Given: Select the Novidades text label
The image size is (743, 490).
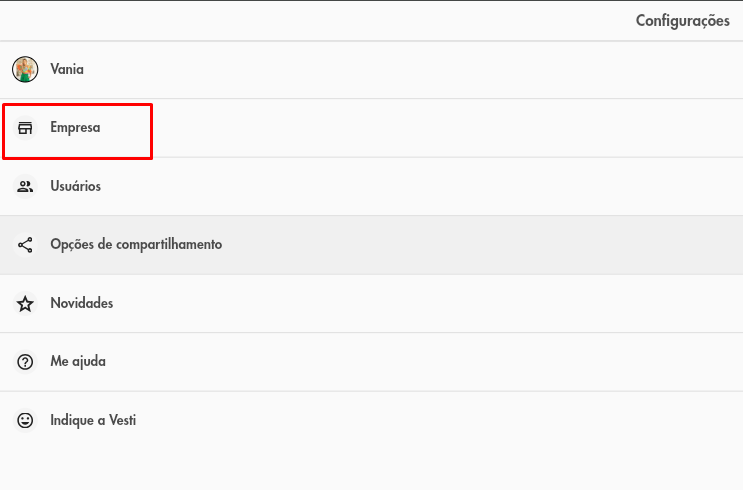Looking at the screenshot, I should click(82, 303).
